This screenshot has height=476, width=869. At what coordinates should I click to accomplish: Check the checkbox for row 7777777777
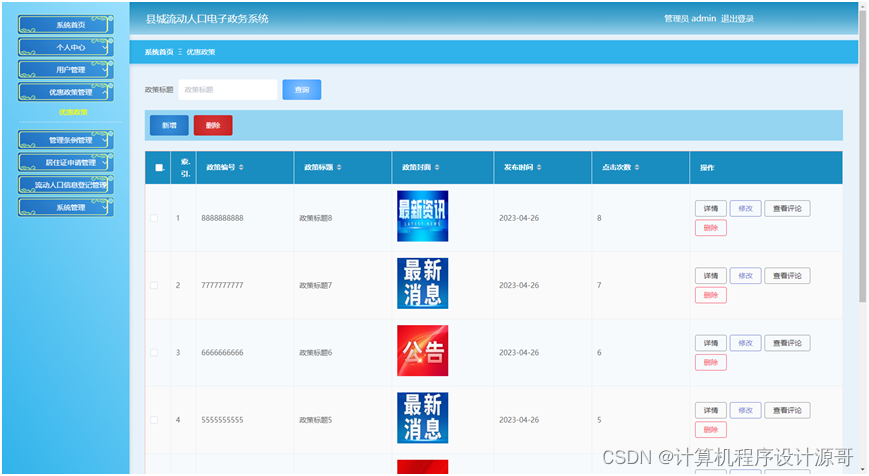(154, 285)
